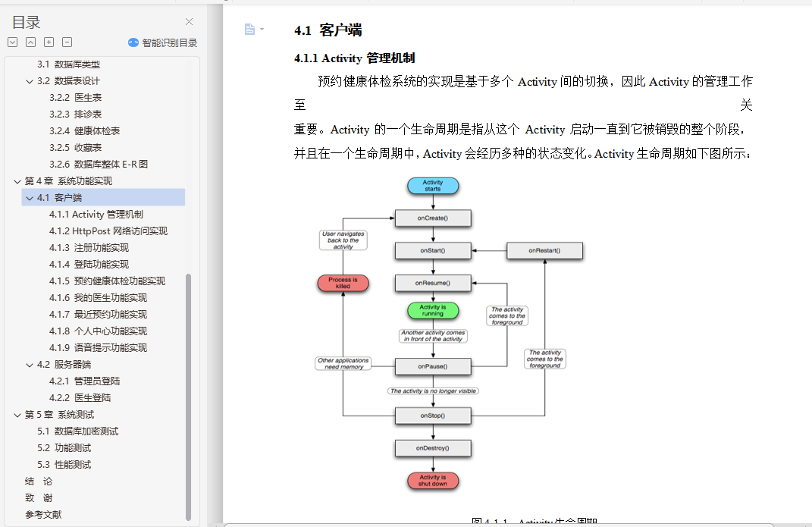
Task: Go to 4.1.7 最近预约功能实现
Action: coord(98,314)
